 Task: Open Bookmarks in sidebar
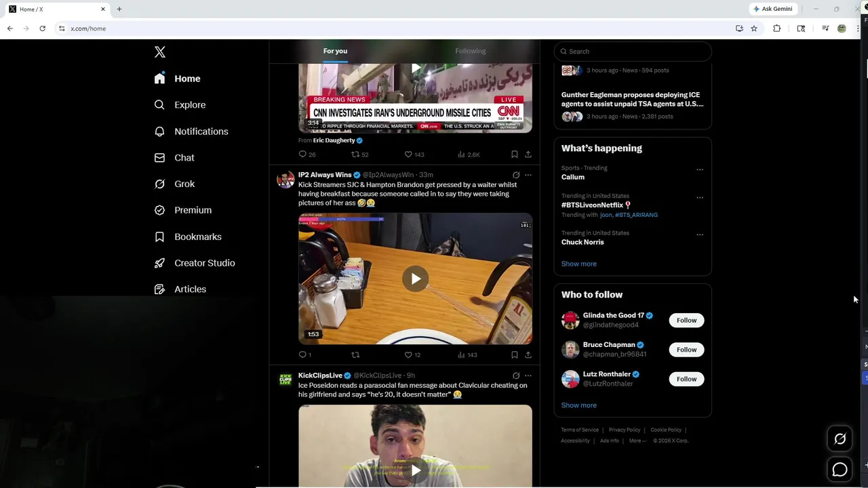pos(188,237)
